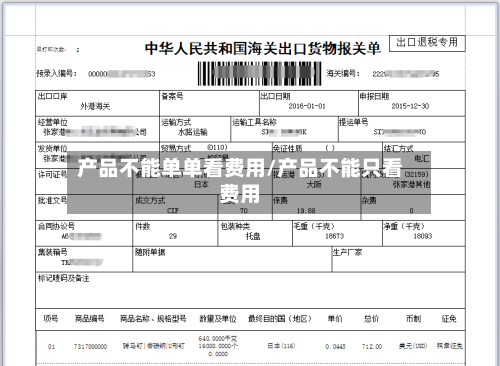
Task: Select the commodity code 7317000000
Action: pos(90,347)
